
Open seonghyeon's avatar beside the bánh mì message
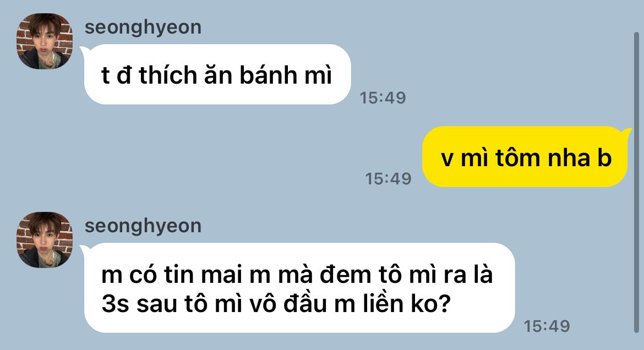point(45,41)
